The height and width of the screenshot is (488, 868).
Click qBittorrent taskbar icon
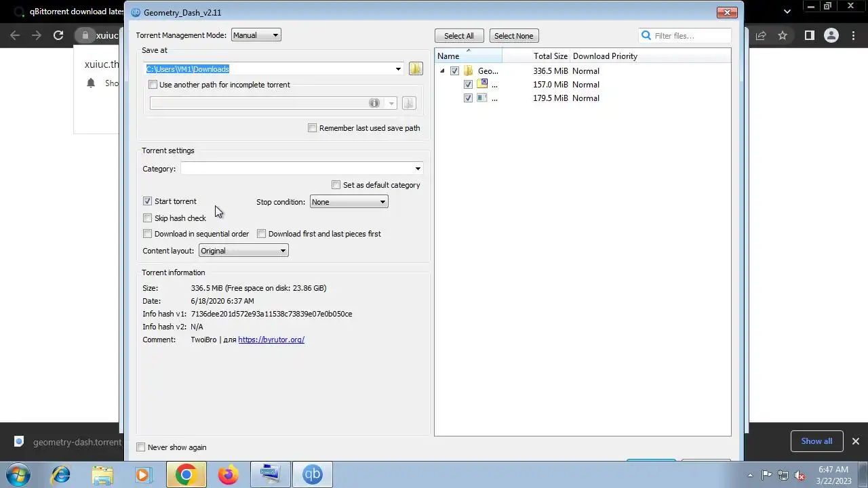tap(313, 474)
